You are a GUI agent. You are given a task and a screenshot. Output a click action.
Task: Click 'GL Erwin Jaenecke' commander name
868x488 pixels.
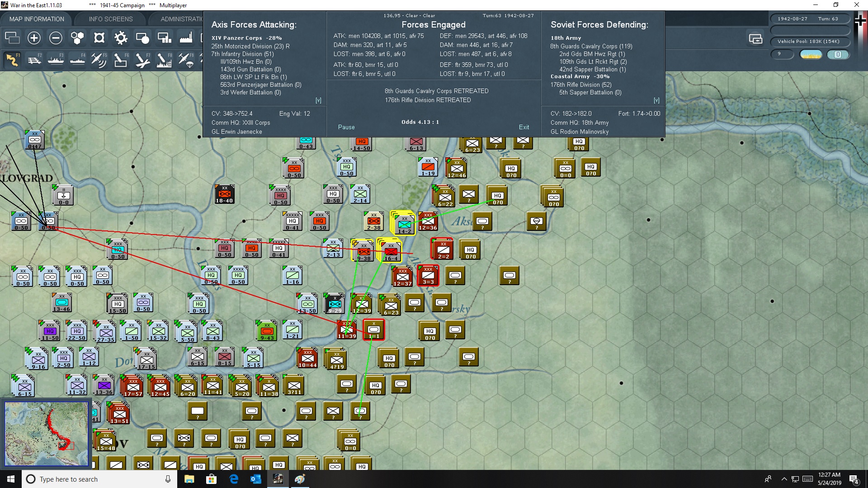pos(236,132)
